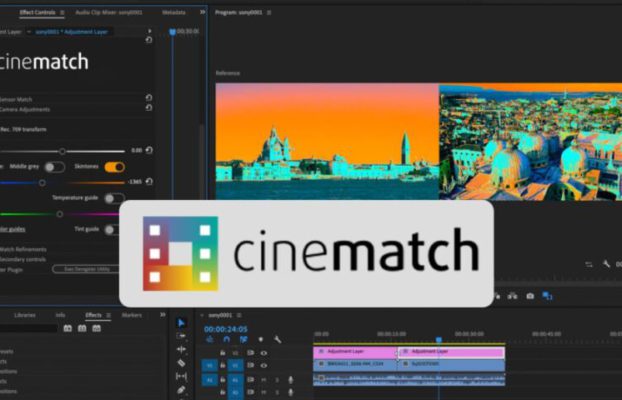Screen dimensions: 622x400
Task: Click the color guides link
Action: pyautogui.click(x=12, y=229)
